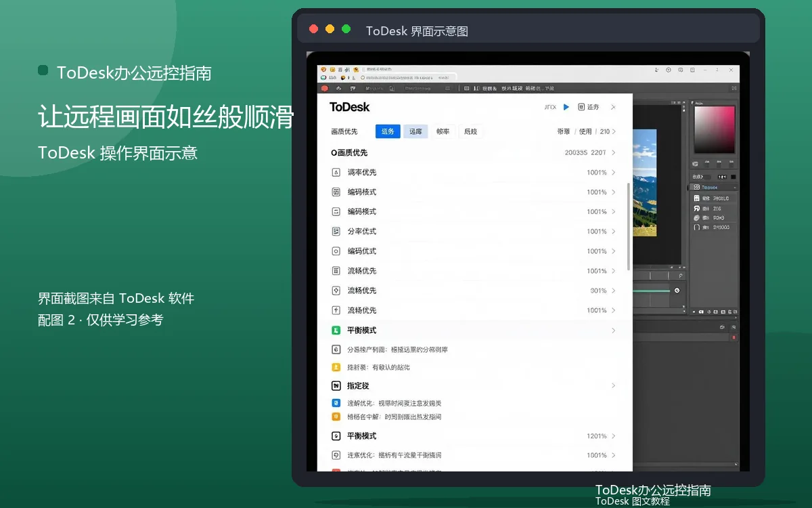
Task: Click the blue icon under 指定段
Action: (336, 403)
